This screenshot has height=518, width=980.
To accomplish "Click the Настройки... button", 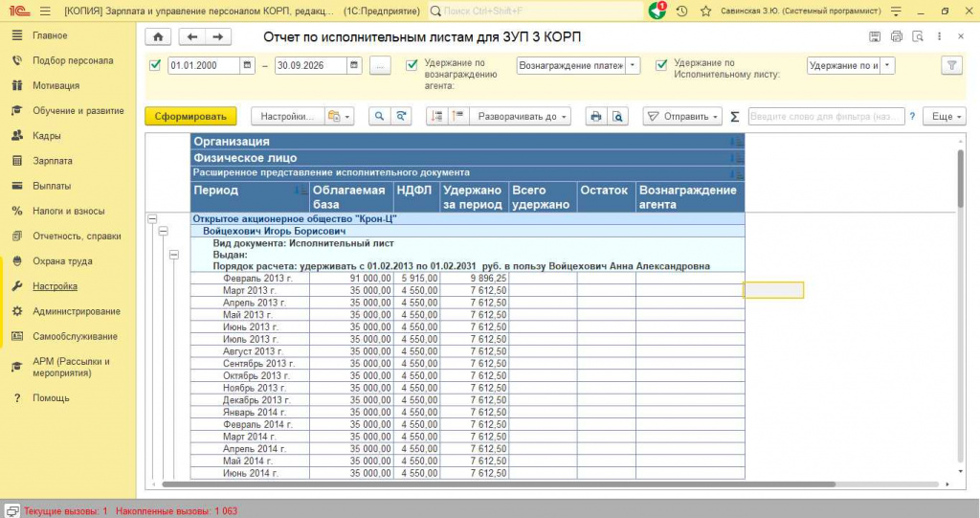I will pyautogui.click(x=287, y=117).
